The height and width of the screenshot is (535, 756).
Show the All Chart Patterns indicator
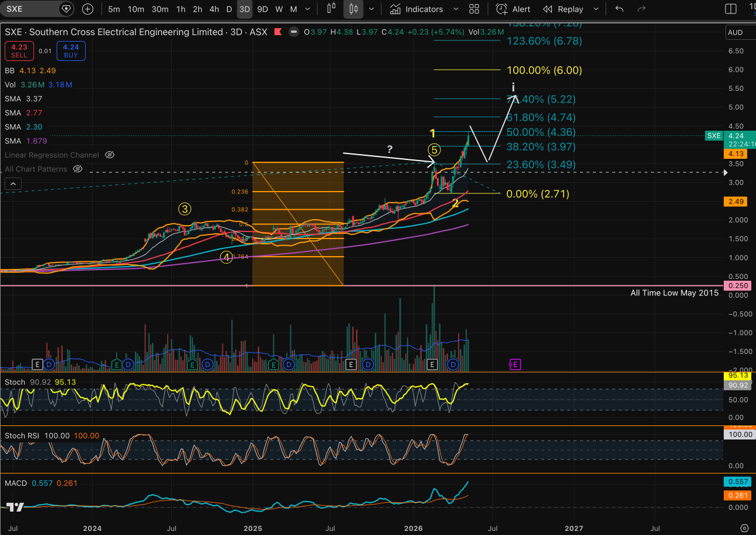click(x=77, y=169)
